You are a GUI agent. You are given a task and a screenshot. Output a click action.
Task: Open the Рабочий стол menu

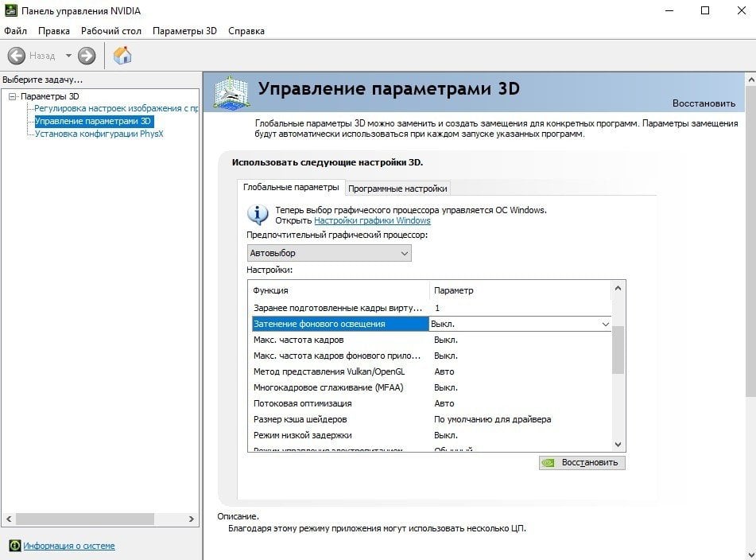coord(110,31)
